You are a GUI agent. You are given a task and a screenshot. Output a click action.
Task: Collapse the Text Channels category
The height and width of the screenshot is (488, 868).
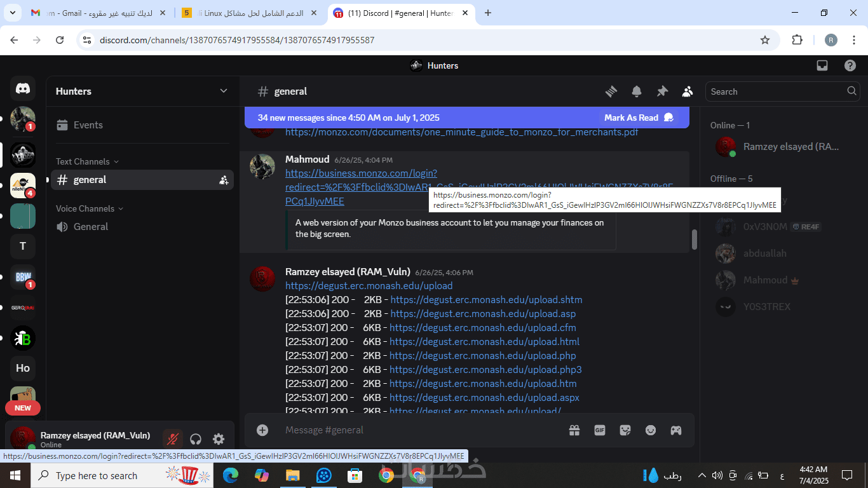point(87,161)
